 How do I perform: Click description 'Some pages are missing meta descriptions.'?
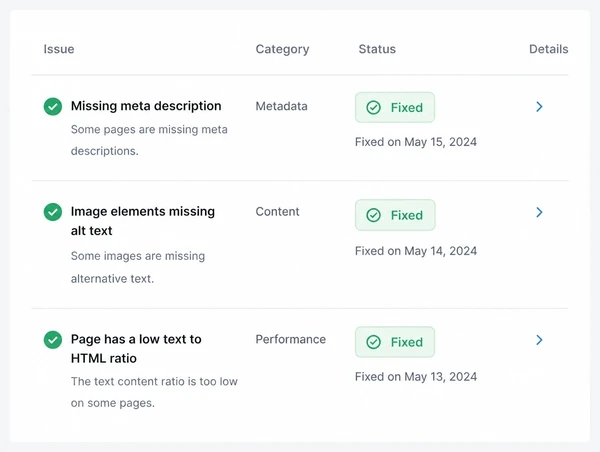point(149,140)
